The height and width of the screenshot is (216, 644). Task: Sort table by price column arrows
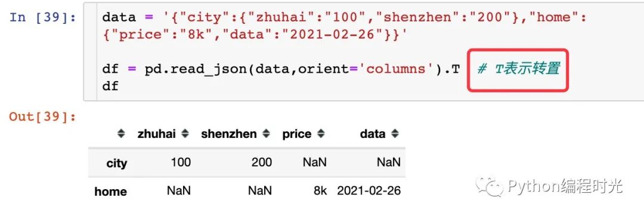click(x=321, y=134)
